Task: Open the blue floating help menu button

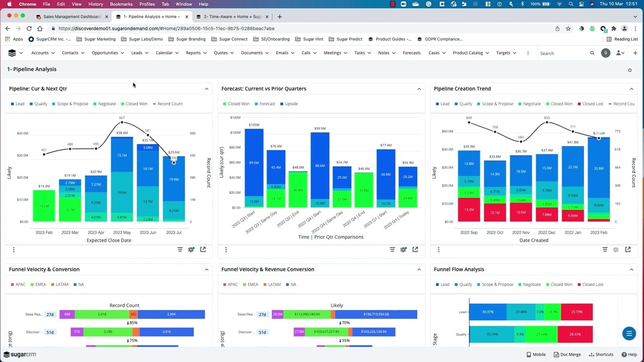Action: [629, 333]
